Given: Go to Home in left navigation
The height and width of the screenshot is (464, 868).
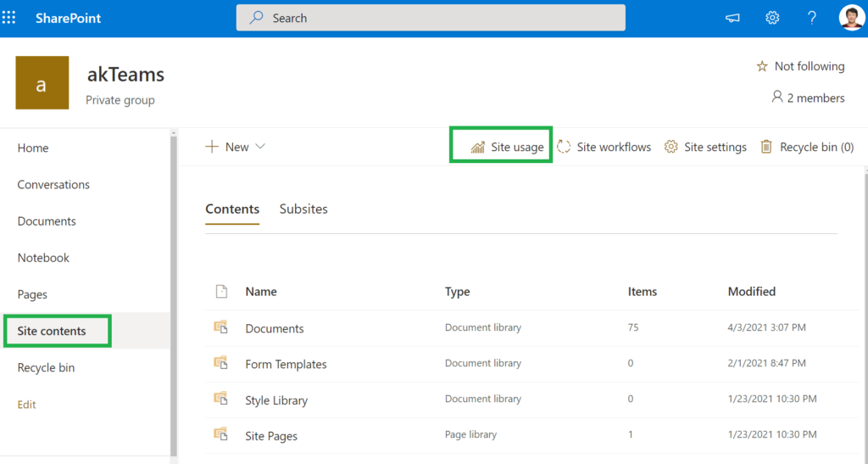Looking at the screenshot, I should [33, 148].
